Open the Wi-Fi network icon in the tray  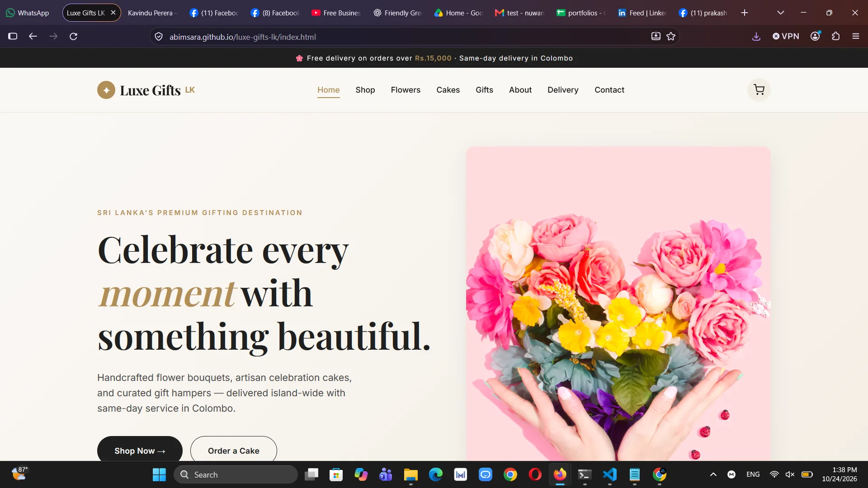774,474
